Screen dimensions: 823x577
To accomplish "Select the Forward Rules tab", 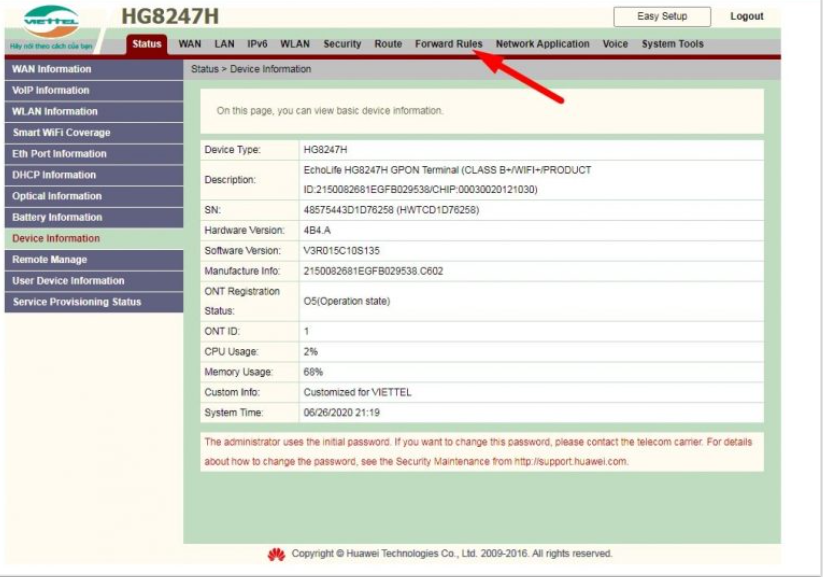I will pyautogui.click(x=449, y=44).
